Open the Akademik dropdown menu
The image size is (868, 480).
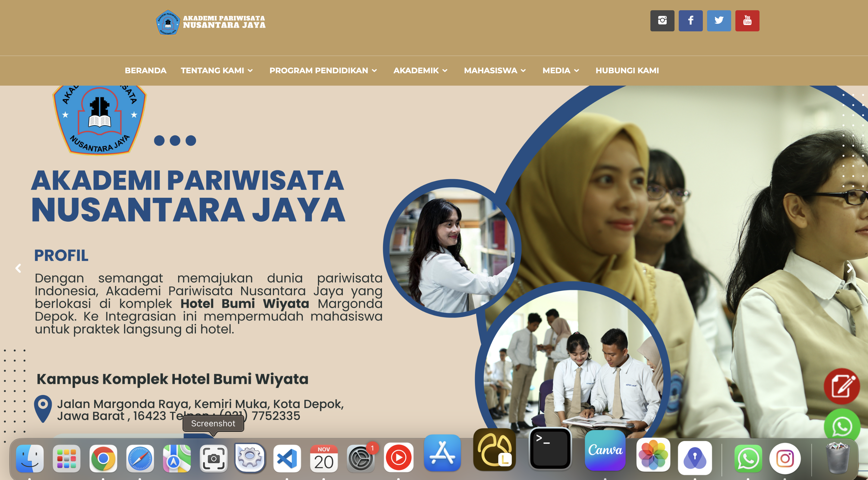(x=420, y=71)
